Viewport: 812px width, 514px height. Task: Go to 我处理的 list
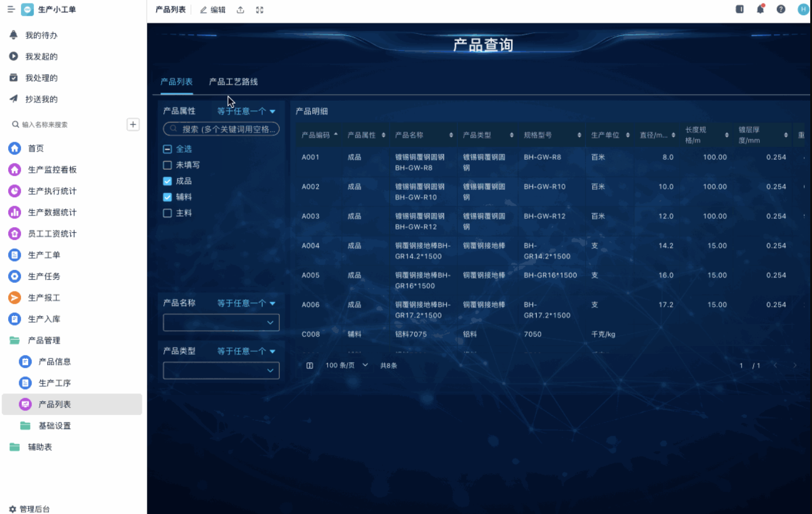(x=41, y=78)
